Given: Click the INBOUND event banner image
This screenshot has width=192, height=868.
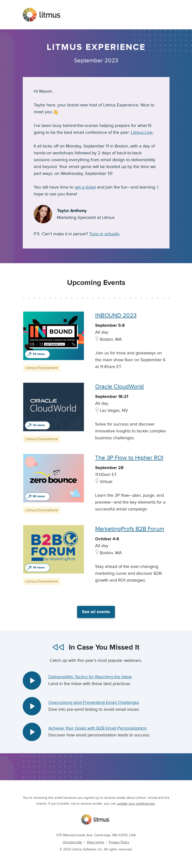Looking at the screenshot, I should [x=54, y=336].
